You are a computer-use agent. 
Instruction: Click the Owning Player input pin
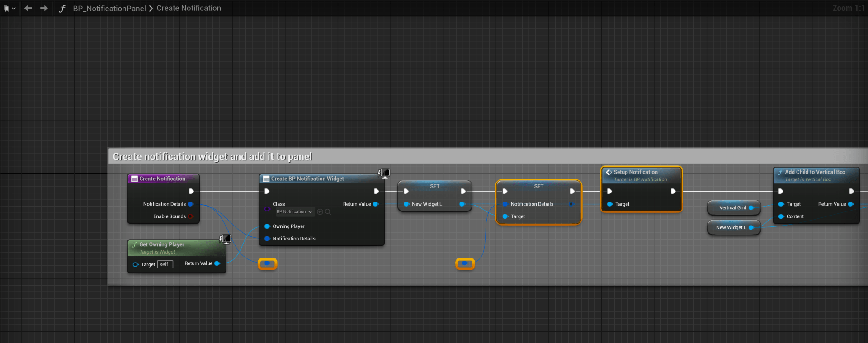pos(267,226)
